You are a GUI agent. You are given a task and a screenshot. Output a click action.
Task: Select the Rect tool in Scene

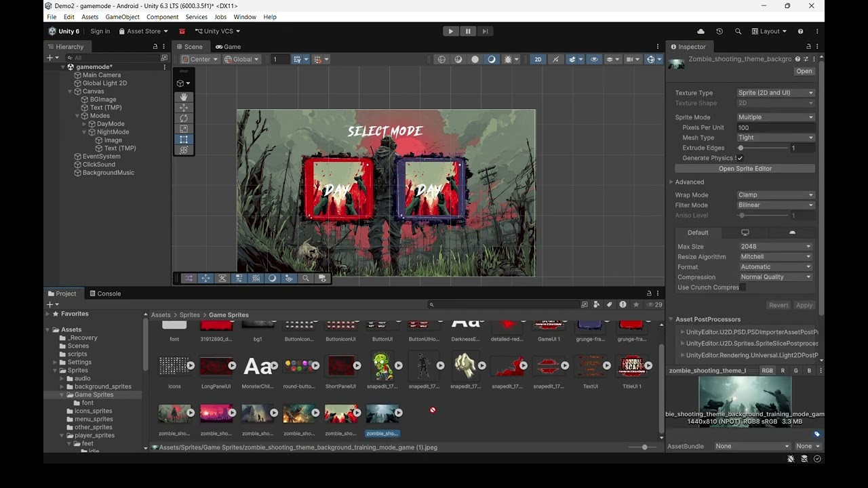tap(184, 140)
